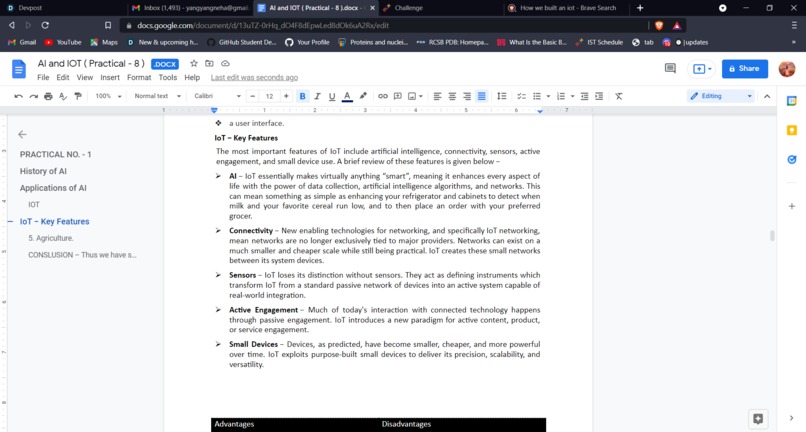Viewport: 806px width, 432px height.
Task: Clear formatting icon
Action: [619, 96]
